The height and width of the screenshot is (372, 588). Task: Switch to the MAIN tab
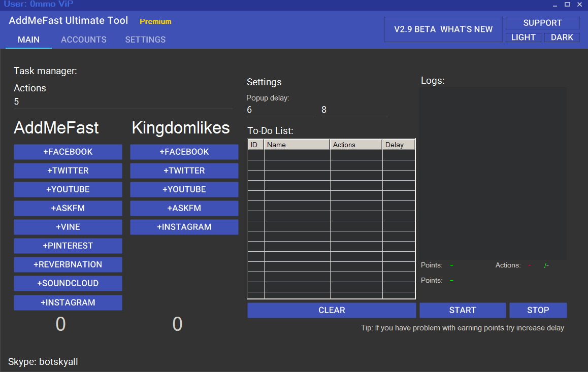coord(28,40)
